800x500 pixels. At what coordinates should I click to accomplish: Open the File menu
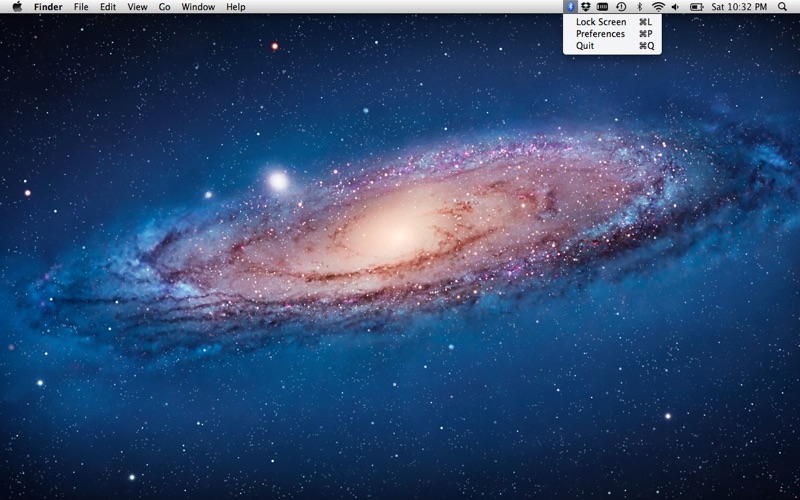[81, 7]
